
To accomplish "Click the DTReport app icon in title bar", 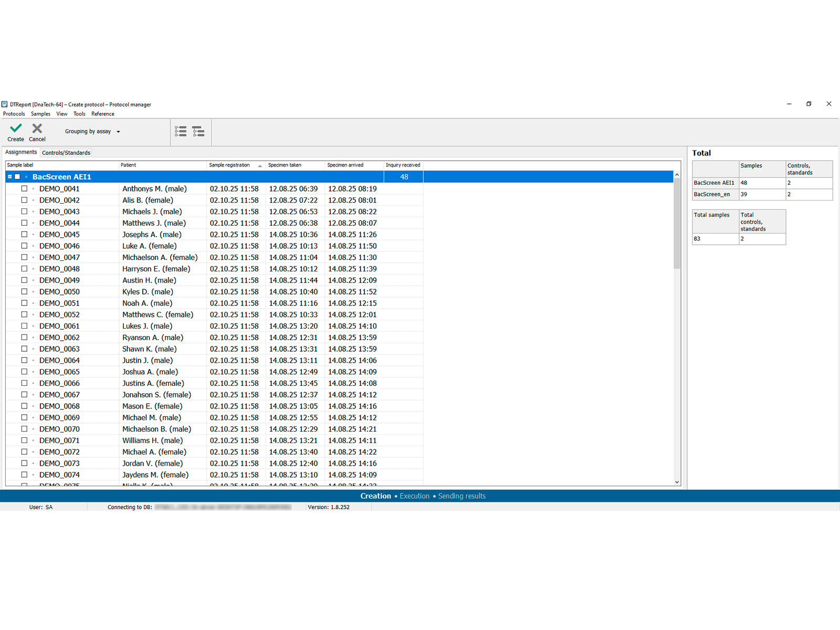I will point(5,104).
